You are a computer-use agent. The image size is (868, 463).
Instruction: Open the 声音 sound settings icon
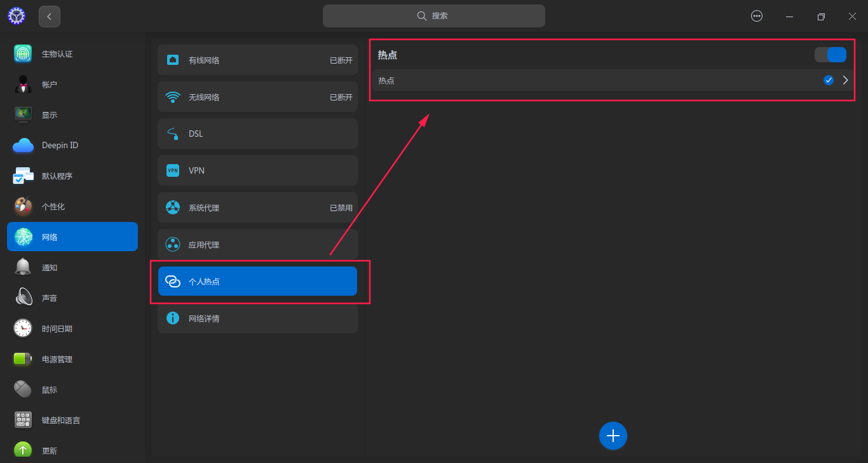pyautogui.click(x=22, y=297)
